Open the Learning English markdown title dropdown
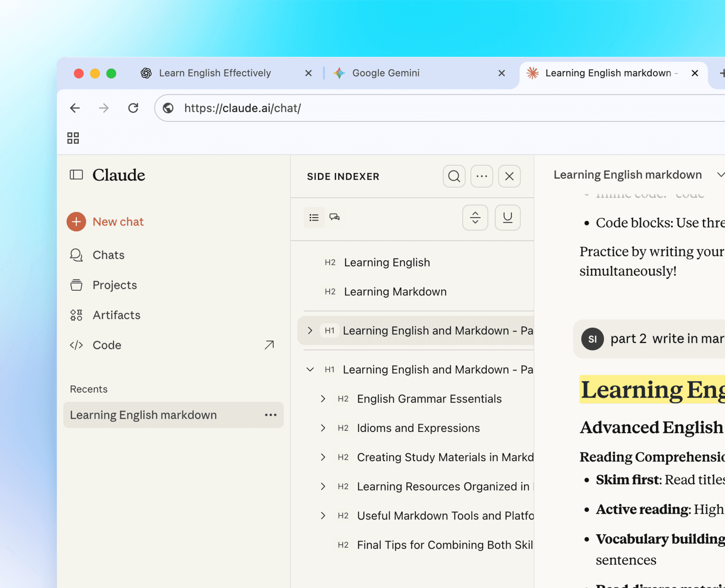 pos(721,174)
